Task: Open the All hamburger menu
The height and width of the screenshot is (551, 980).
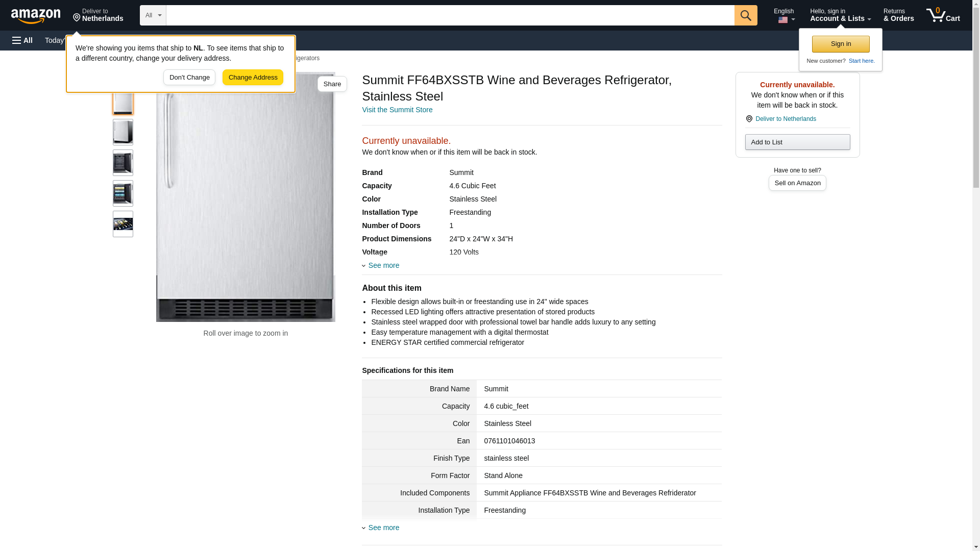Action: pos(22,40)
